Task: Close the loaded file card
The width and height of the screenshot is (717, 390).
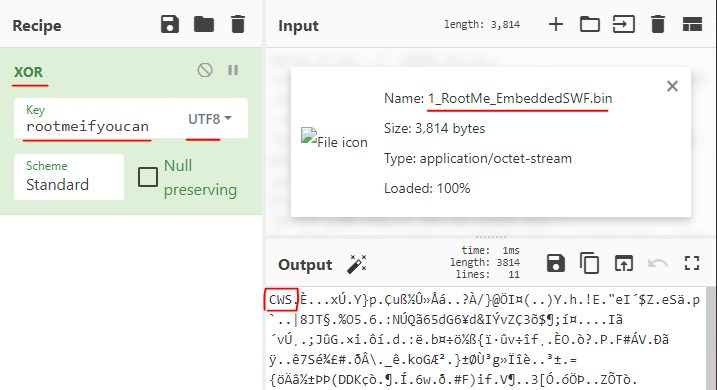Action: click(x=672, y=86)
